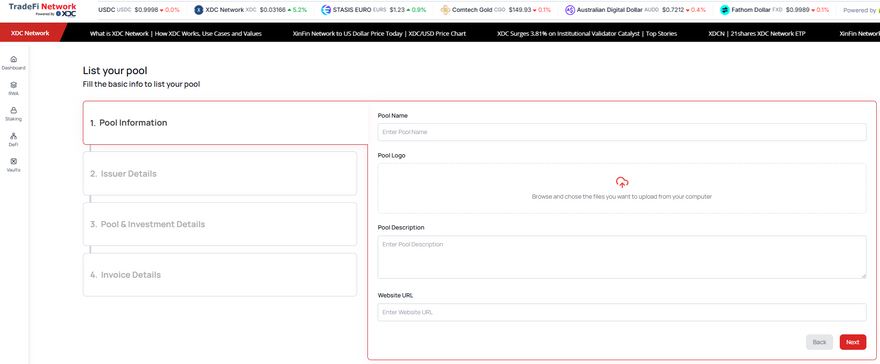Select the Pool Information step

[x=224, y=123]
